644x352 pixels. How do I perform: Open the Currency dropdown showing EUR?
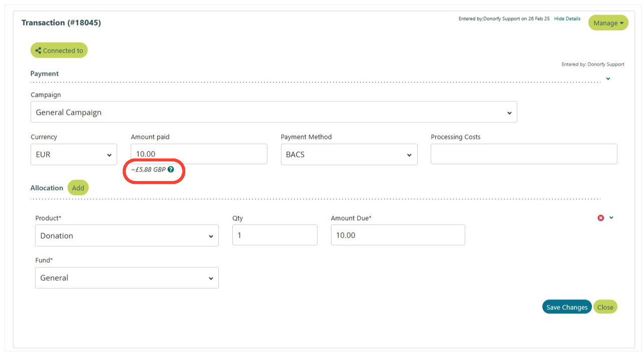[x=74, y=154]
